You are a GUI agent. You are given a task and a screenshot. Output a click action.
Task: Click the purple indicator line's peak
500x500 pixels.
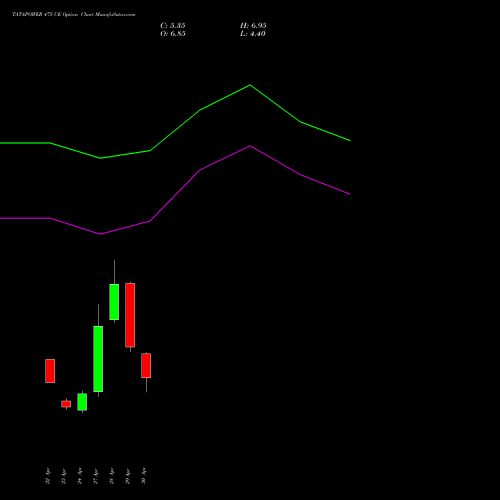(x=250, y=146)
